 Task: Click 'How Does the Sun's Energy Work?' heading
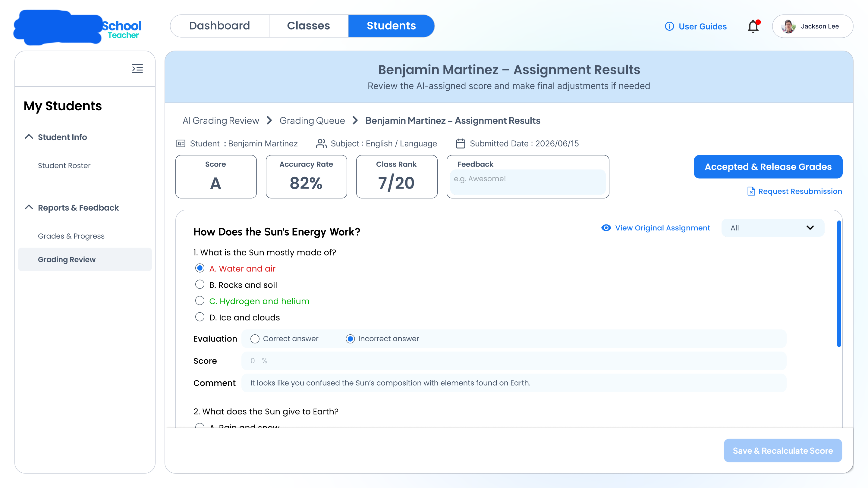pyautogui.click(x=277, y=232)
